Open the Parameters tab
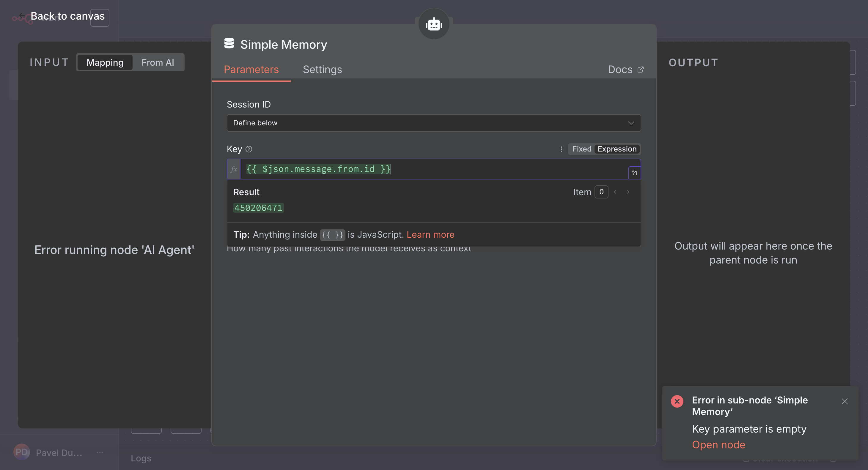Image resolution: width=868 pixels, height=470 pixels. click(251, 69)
